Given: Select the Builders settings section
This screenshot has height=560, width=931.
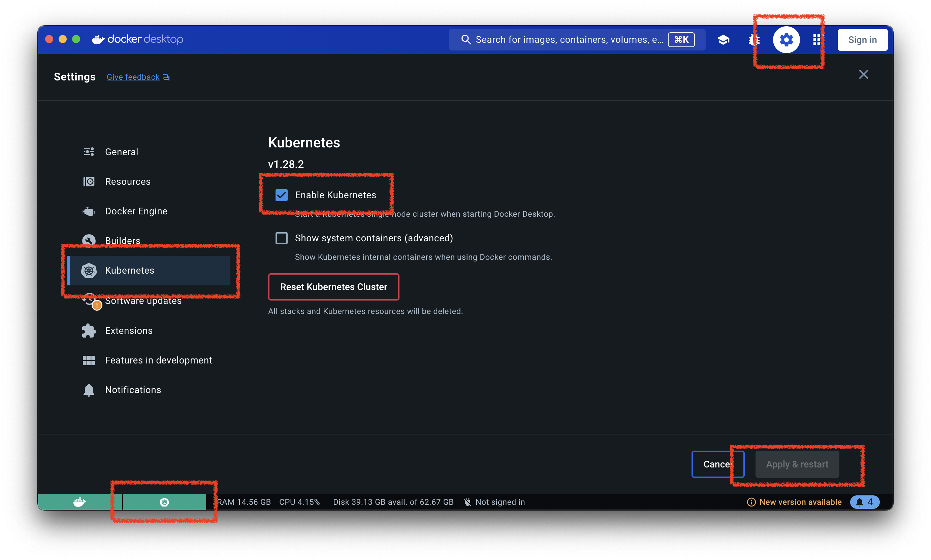Looking at the screenshot, I should point(149,240).
